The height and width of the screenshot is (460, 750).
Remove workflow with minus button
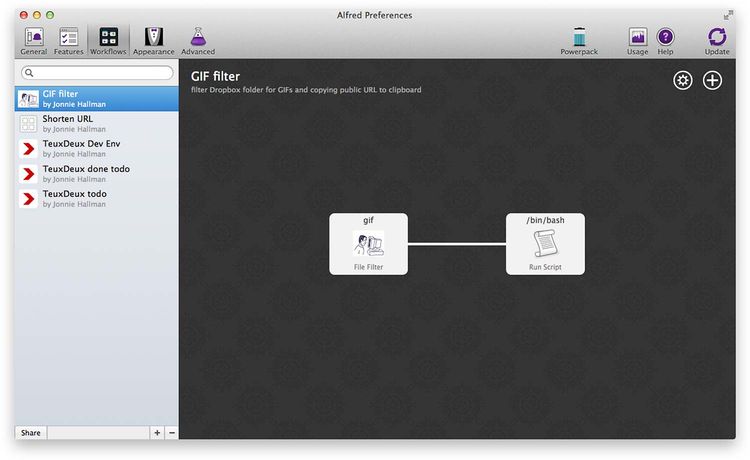pyautogui.click(x=172, y=433)
